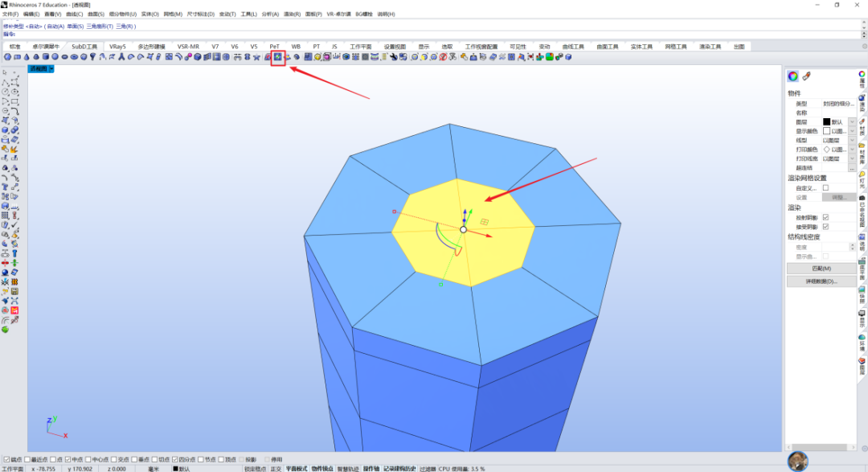
Task: Click the white 显示颜色 swatch
Action: click(826, 131)
